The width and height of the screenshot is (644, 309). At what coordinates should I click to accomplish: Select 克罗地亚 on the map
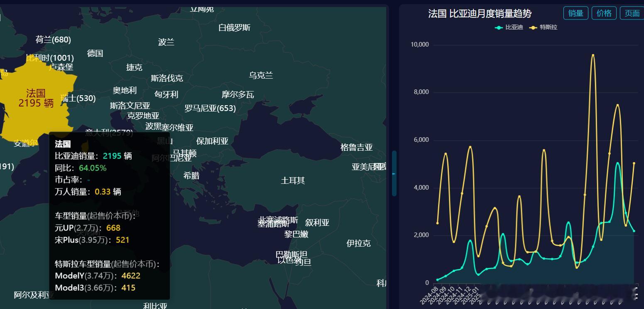pos(143,116)
